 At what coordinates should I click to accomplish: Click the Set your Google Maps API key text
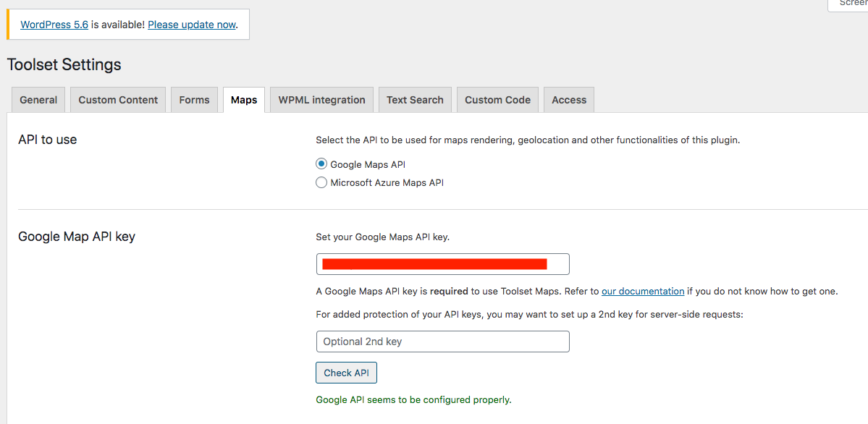click(x=383, y=237)
